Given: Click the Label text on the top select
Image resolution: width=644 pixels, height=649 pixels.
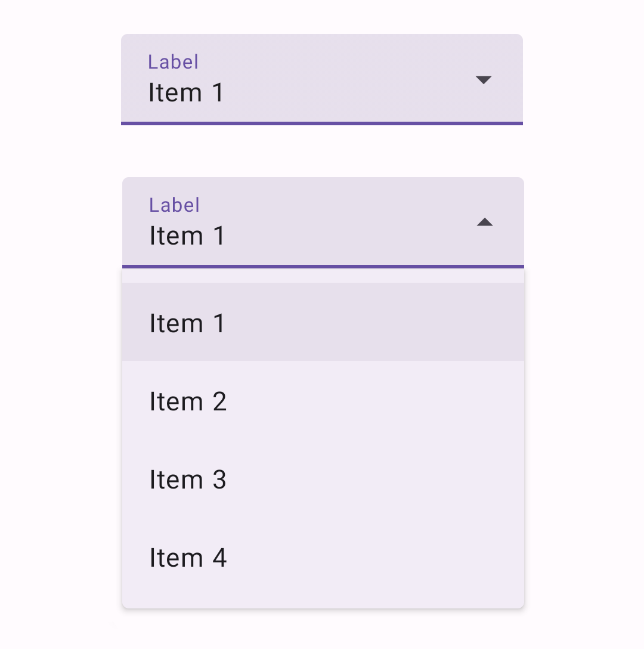Looking at the screenshot, I should pyautogui.click(x=173, y=61).
